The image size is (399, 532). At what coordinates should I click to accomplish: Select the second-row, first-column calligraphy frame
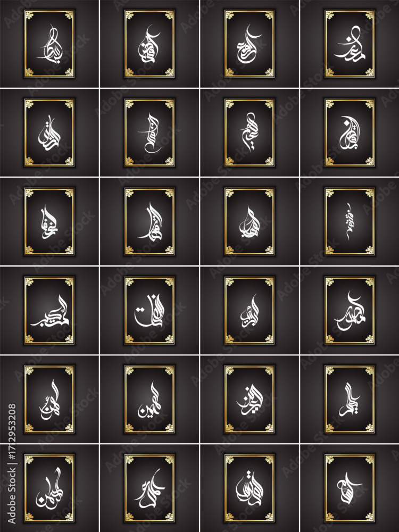49,132
